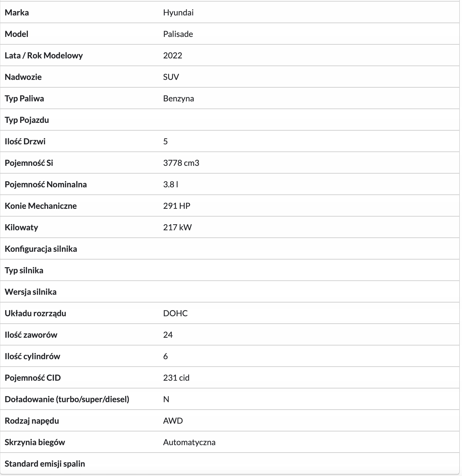Screen dimensions: 462x476
Task: Click the DOHC value
Action: pos(175,313)
